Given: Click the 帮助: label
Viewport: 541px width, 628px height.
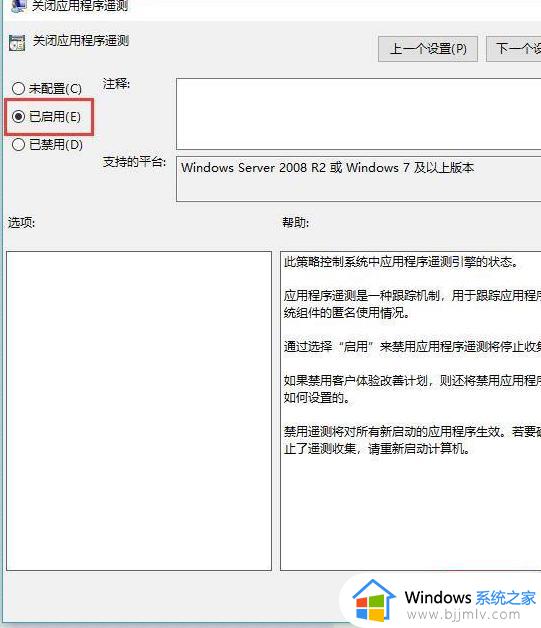Looking at the screenshot, I should tap(296, 222).
